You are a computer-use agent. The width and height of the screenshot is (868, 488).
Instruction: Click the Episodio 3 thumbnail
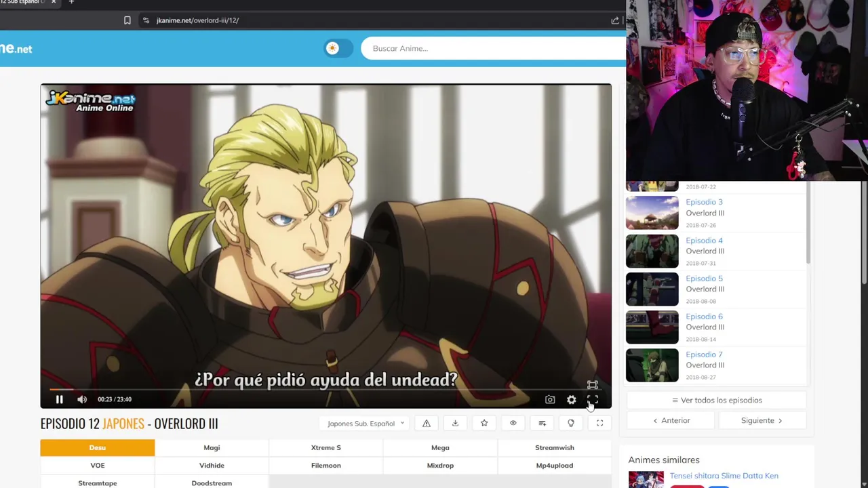pos(652,213)
